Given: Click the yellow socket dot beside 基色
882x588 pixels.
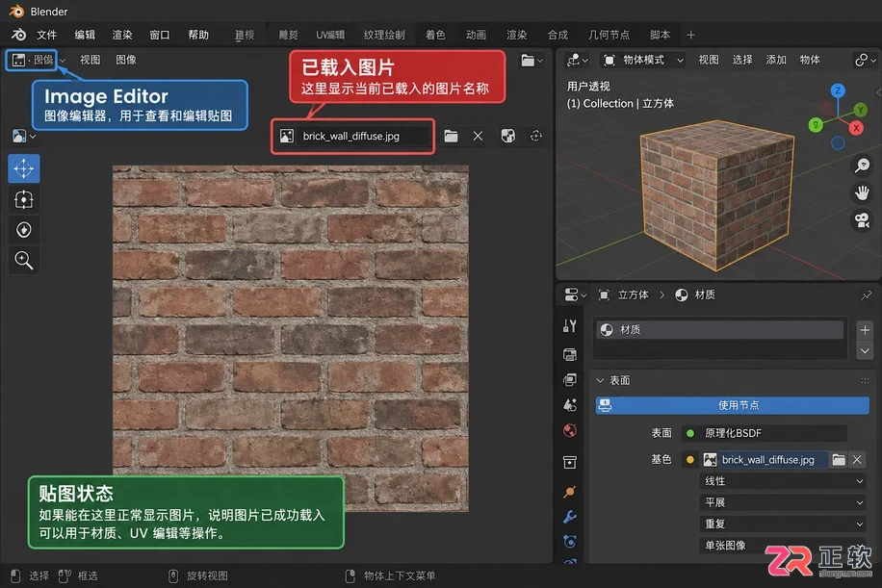Looking at the screenshot, I should tap(690, 460).
